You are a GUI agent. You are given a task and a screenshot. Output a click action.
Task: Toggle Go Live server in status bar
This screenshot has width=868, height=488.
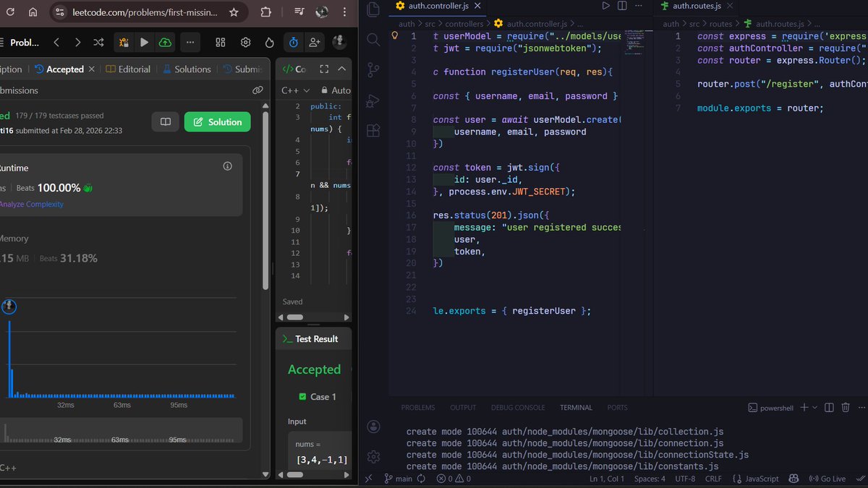(x=828, y=479)
